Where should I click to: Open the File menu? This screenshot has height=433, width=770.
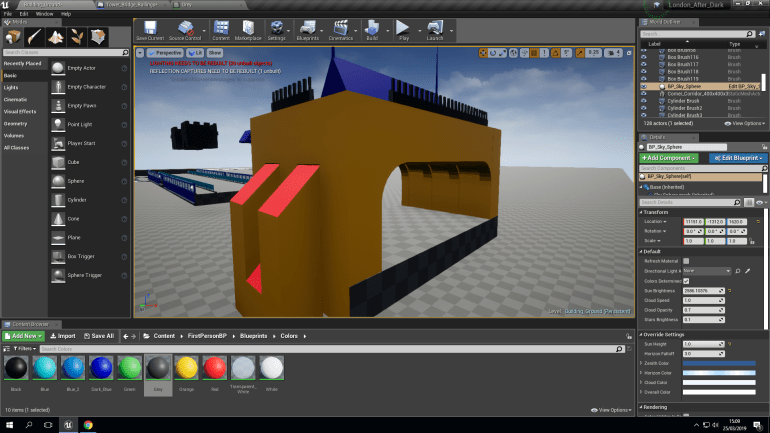[8, 14]
